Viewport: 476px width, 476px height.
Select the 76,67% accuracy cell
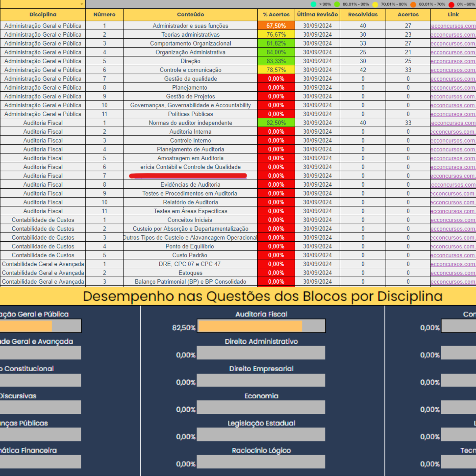click(x=276, y=35)
